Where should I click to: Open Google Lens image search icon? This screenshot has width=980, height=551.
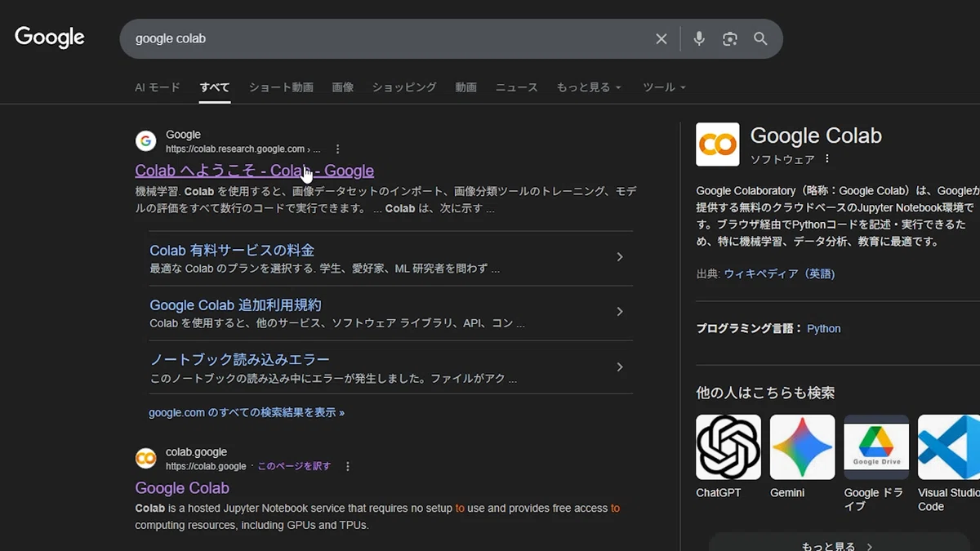click(x=730, y=39)
